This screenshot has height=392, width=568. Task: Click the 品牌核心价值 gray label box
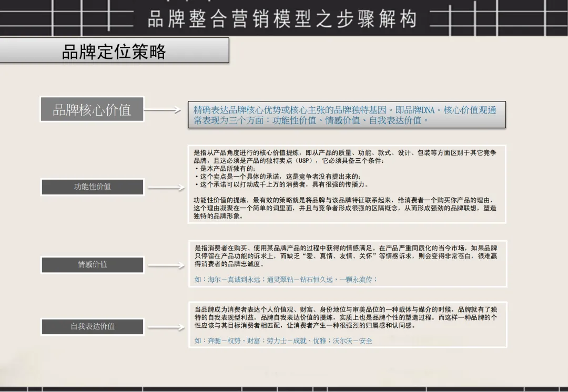coord(92,109)
